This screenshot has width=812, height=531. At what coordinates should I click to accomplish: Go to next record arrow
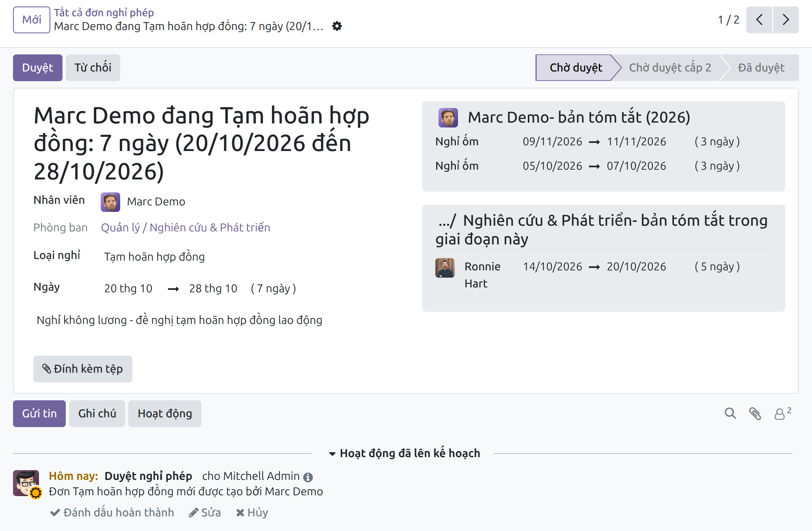pyautogui.click(x=786, y=20)
